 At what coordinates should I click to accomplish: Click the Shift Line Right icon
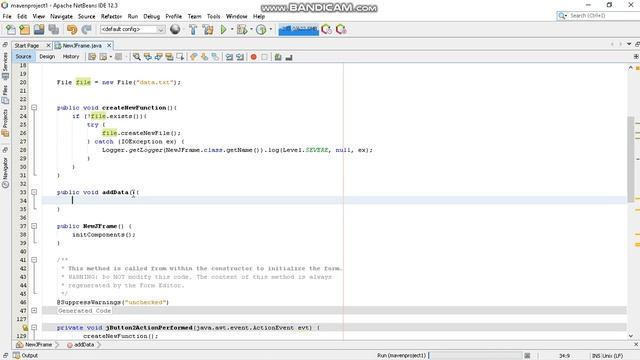pos(240,57)
